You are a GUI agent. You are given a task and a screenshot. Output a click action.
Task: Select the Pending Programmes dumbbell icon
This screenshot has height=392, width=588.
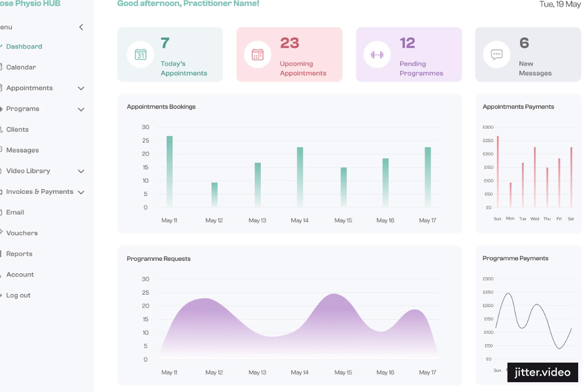click(x=377, y=54)
